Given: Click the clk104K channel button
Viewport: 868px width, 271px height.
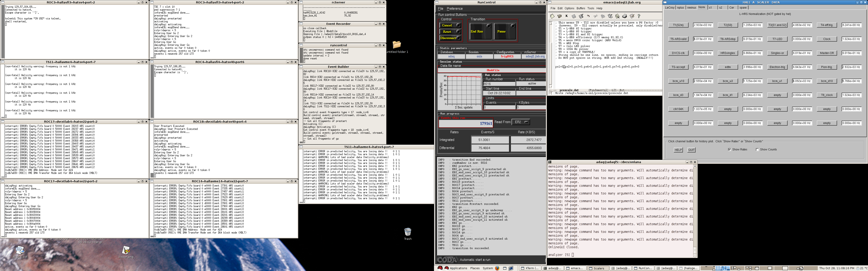Looking at the screenshot, I should tap(678, 109).
